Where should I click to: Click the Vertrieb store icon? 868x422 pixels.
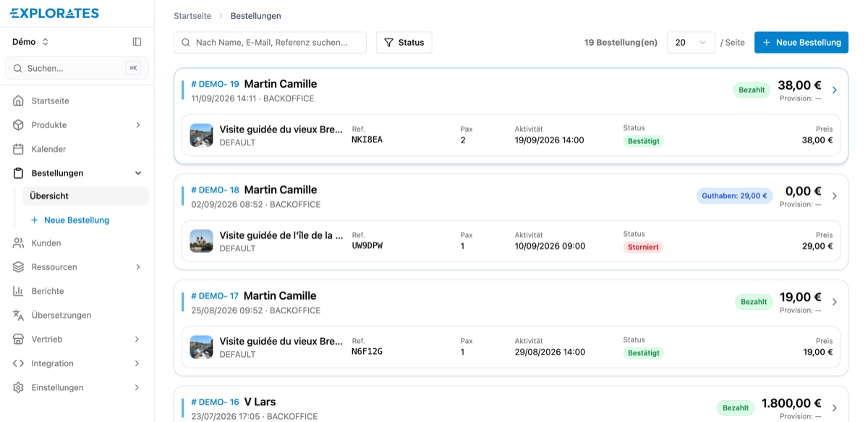[18, 339]
